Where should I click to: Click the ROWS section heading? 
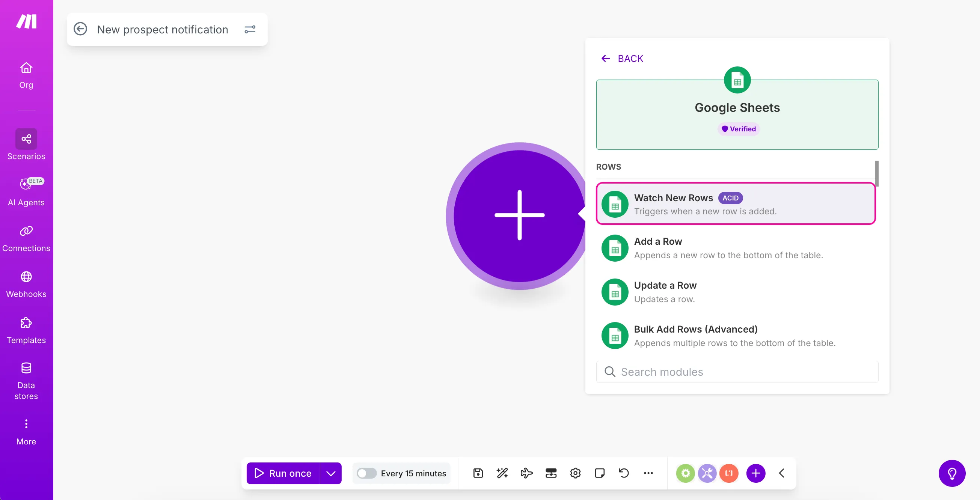(609, 167)
